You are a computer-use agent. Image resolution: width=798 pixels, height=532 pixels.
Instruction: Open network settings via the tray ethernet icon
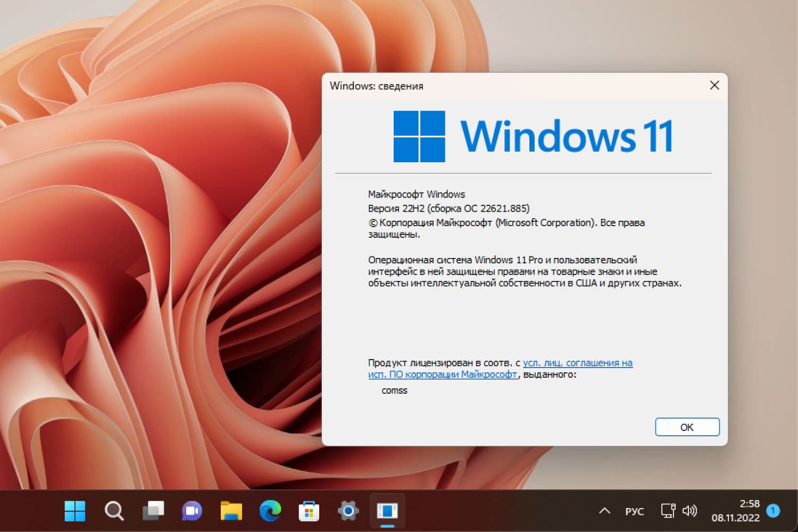(668, 511)
